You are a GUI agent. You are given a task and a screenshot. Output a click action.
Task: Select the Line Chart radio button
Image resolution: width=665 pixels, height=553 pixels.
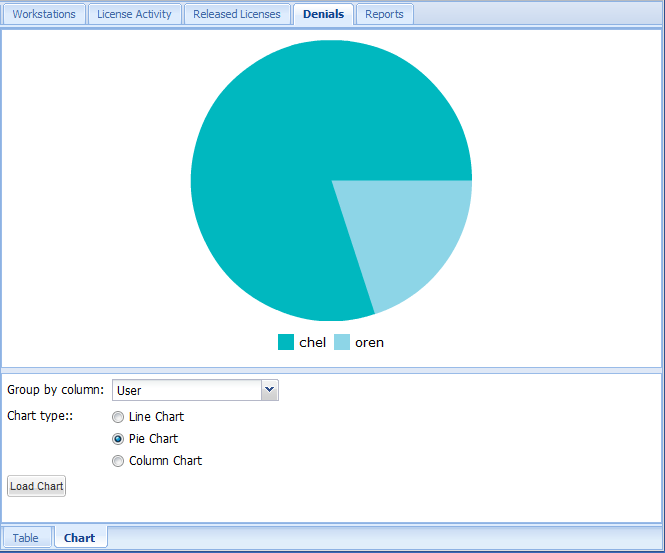[118, 417]
